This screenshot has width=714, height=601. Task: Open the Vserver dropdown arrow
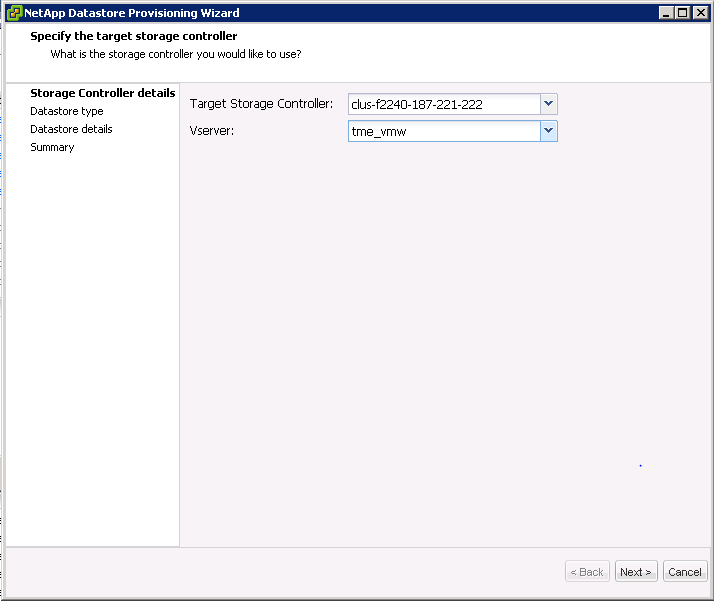[x=549, y=131]
